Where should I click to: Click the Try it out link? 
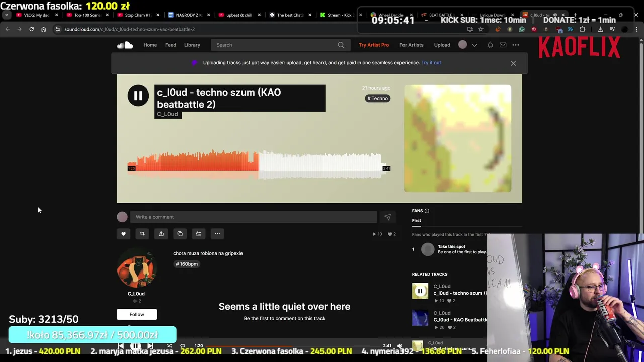click(x=431, y=63)
